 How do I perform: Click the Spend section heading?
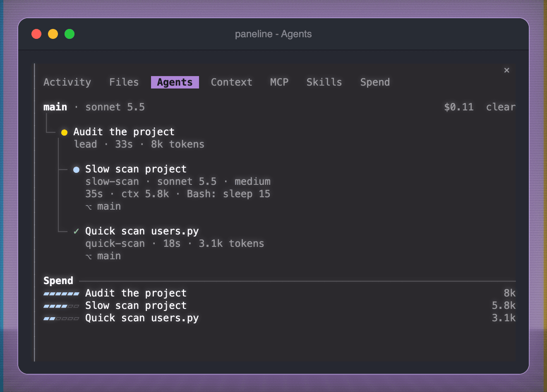click(x=58, y=281)
